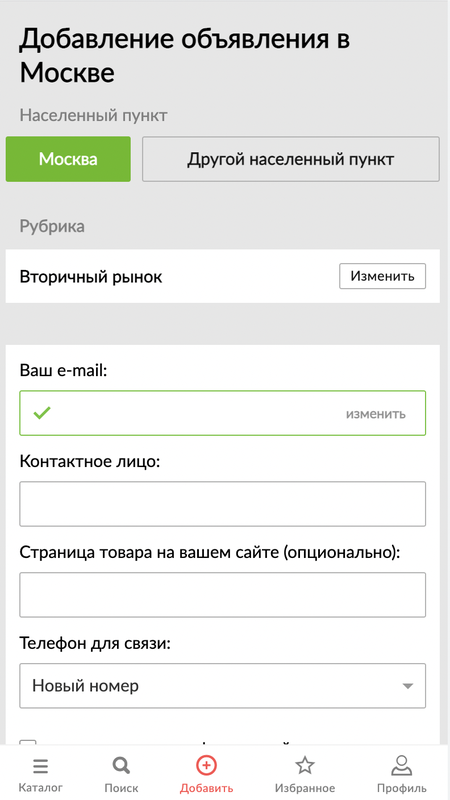Click the green checkmark in e-mail field
The height and width of the screenshot is (800, 450).
point(42,412)
